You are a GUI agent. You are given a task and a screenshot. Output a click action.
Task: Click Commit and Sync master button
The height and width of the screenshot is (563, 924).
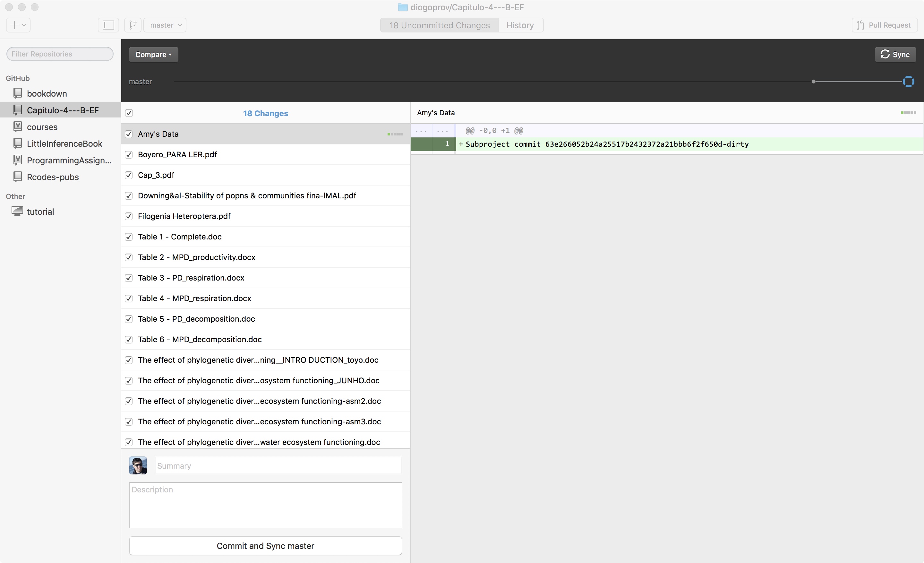coord(266,546)
